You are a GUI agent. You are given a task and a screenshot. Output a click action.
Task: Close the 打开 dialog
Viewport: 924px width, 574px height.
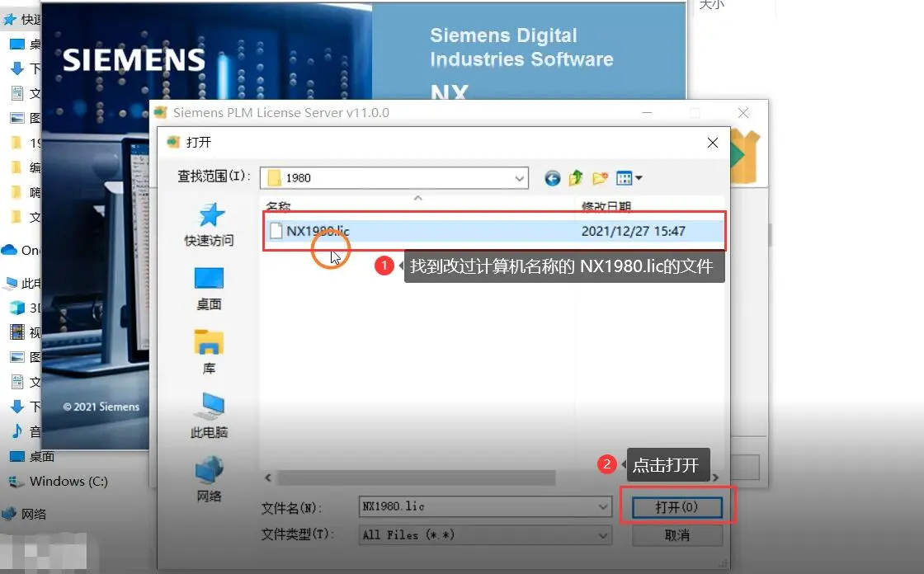click(713, 143)
